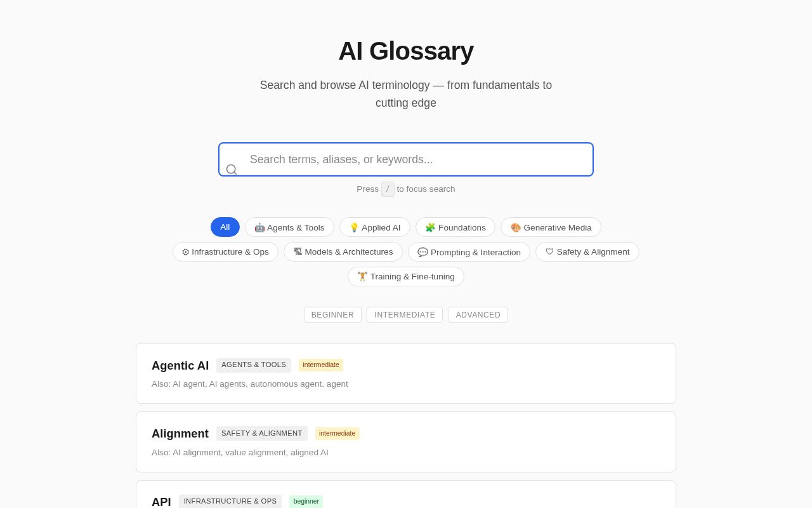The height and width of the screenshot is (508, 812).
Task: Click the Agentic AI heading
Action: click(x=180, y=366)
